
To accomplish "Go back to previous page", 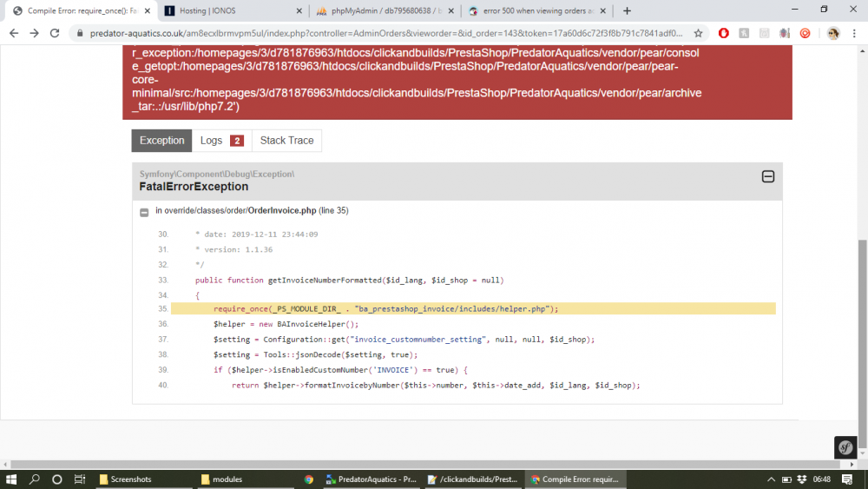I will (14, 33).
